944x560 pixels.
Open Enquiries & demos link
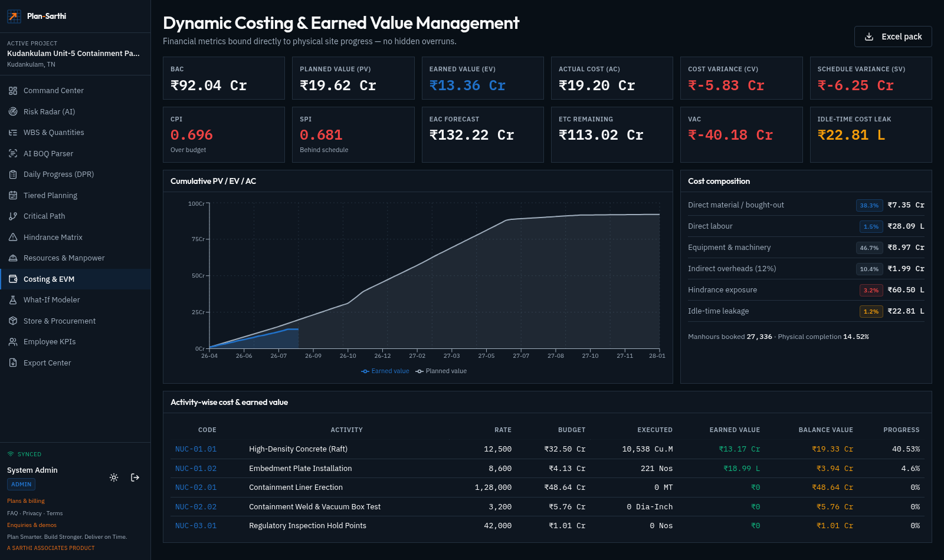click(x=32, y=525)
